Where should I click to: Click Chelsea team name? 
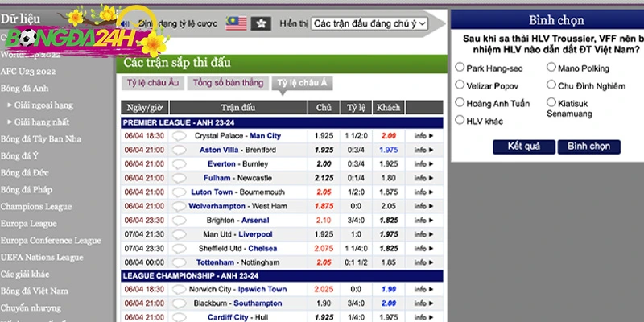pyautogui.click(x=262, y=249)
